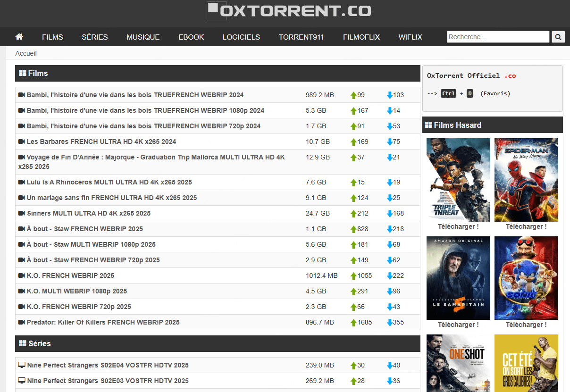Click the camera icon next to Les Barbares entry

coord(21,142)
